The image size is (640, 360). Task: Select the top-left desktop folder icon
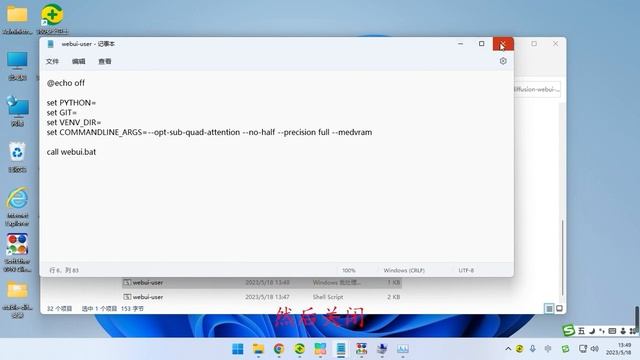[17, 19]
